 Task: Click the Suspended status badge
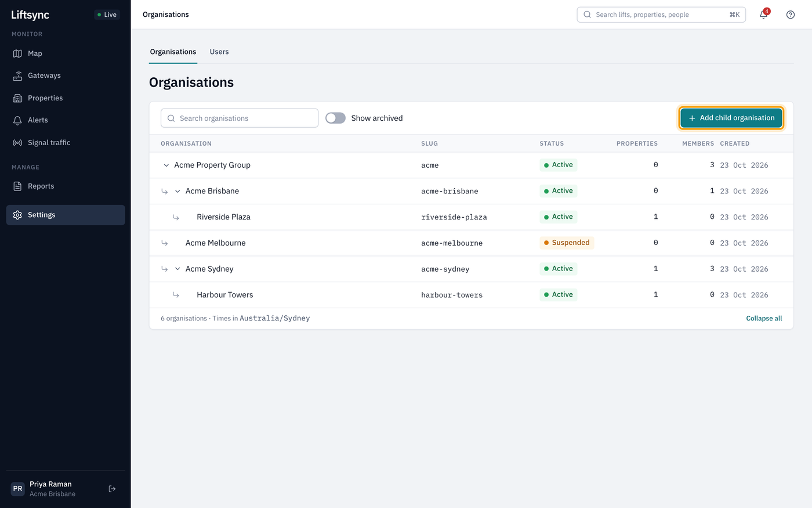[567, 243]
